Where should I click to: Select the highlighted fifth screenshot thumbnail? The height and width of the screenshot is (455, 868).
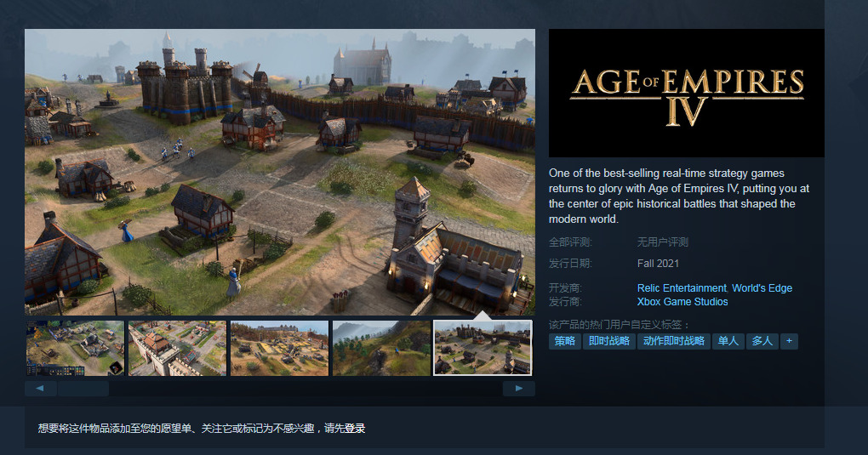coord(483,348)
